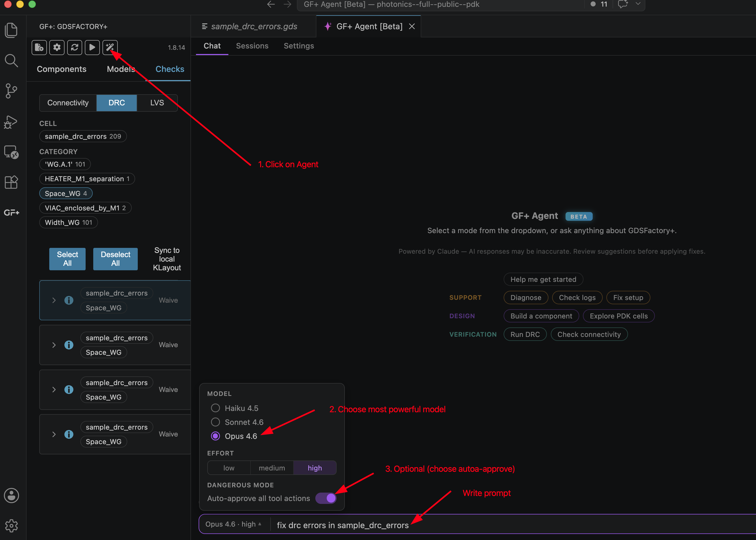Click info icon of fourth Space_WG error
The height and width of the screenshot is (540, 756).
(x=69, y=434)
